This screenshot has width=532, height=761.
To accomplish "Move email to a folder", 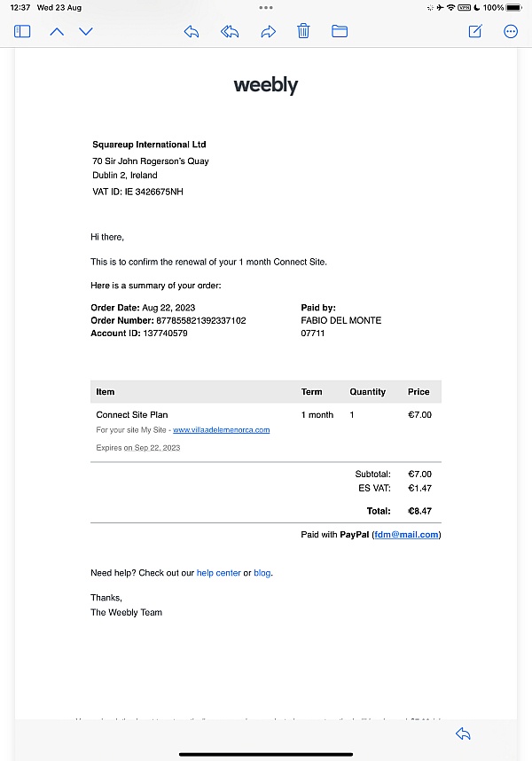I will (340, 31).
